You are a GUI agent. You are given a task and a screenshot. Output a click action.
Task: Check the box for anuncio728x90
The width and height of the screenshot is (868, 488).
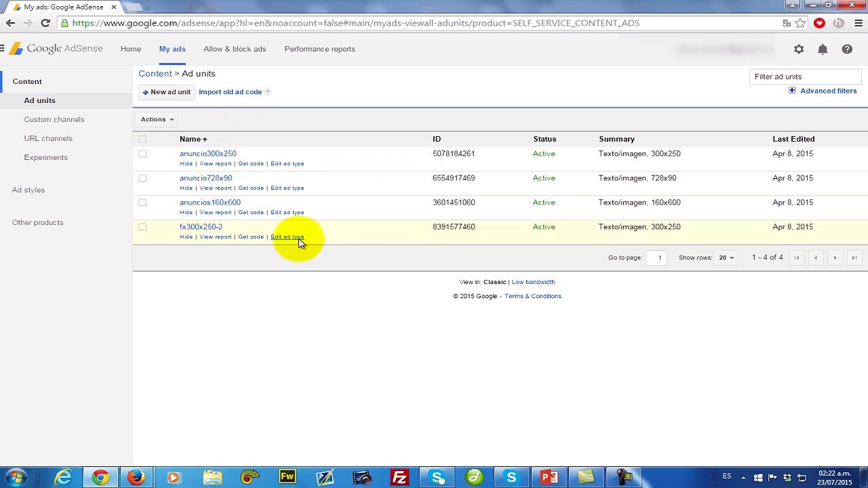[142, 178]
